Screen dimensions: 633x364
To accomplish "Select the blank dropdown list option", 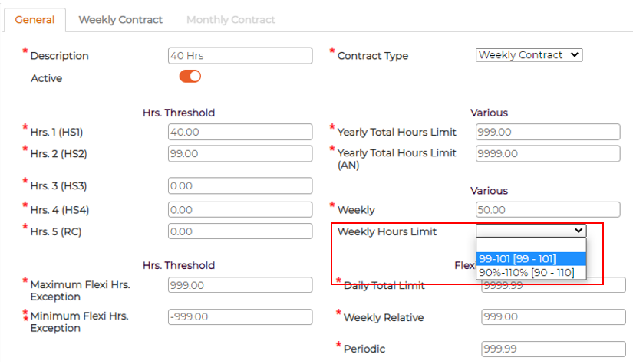I will pyautogui.click(x=531, y=244).
